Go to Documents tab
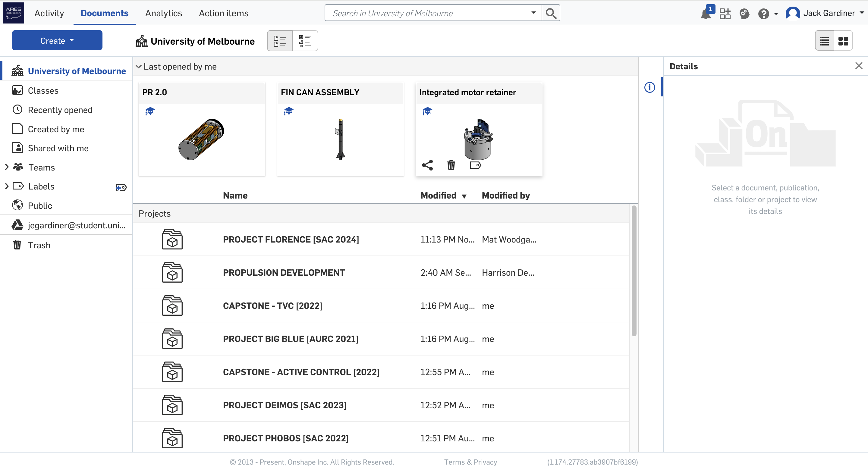The height and width of the screenshot is (470, 868). [x=105, y=13]
